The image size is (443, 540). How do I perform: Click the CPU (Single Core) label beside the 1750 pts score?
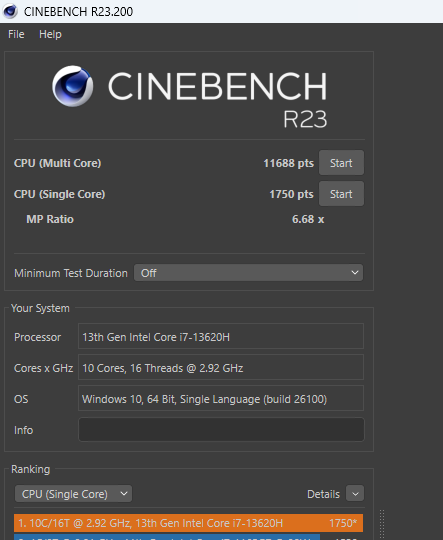[59, 194]
